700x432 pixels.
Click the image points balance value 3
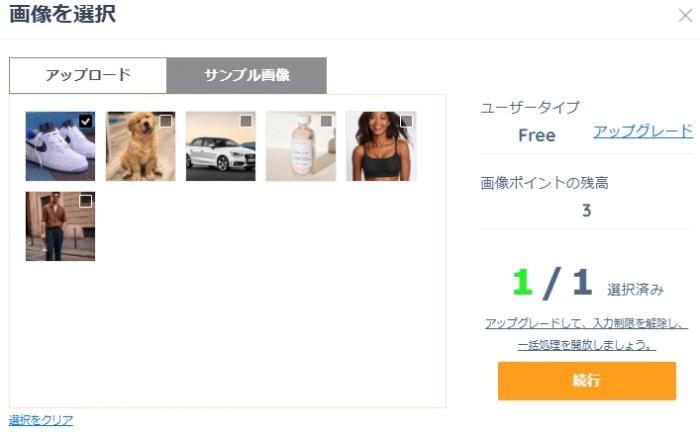[586, 210]
